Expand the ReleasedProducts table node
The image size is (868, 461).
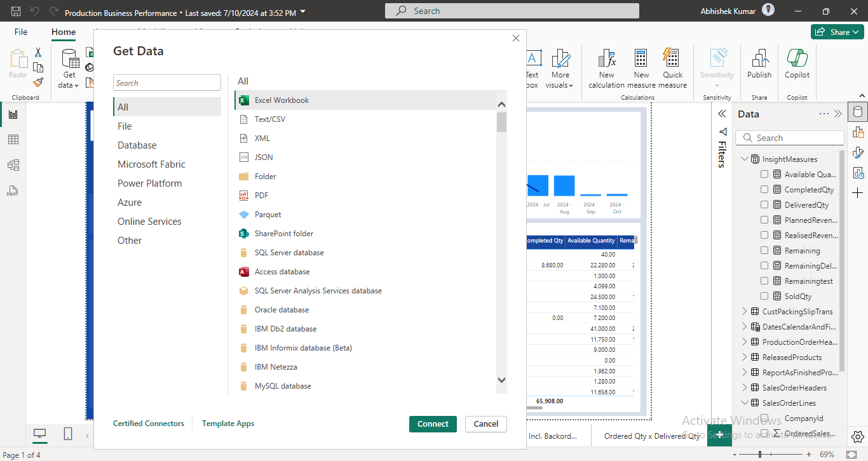(x=745, y=357)
